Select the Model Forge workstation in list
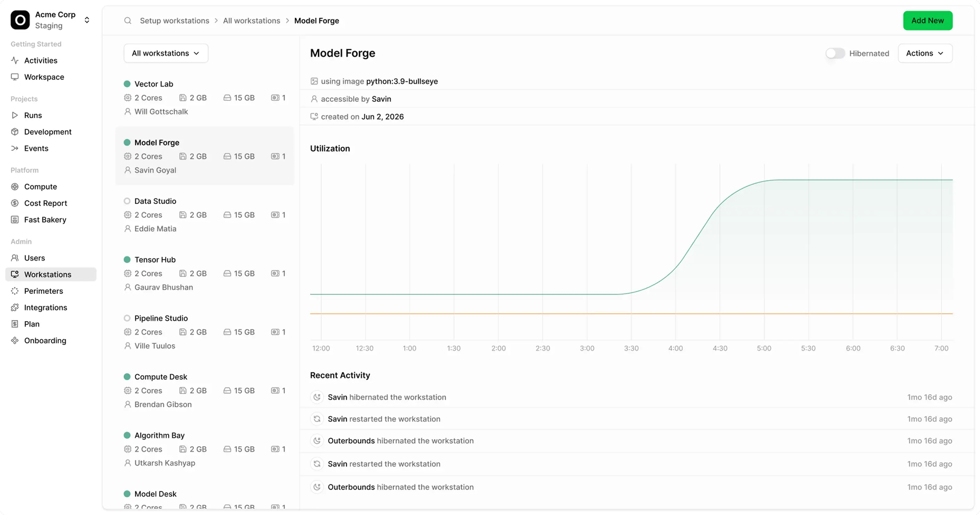980x515 pixels. pos(205,156)
